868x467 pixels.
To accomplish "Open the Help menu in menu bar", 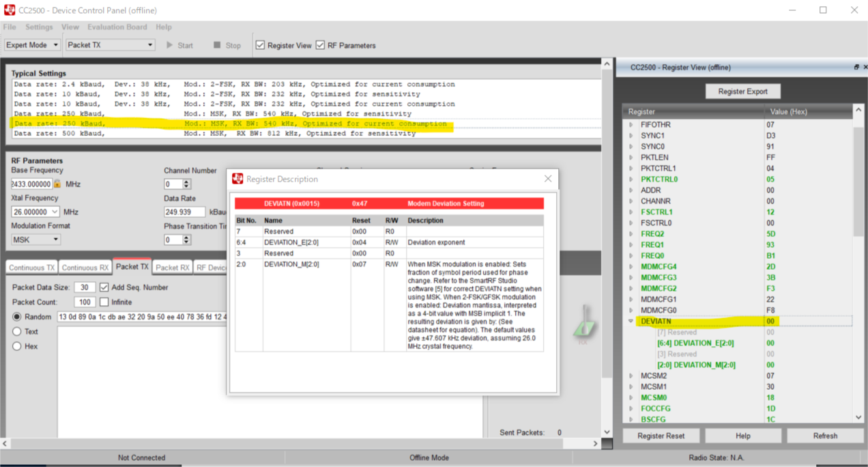I will pyautogui.click(x=164, y=27).
